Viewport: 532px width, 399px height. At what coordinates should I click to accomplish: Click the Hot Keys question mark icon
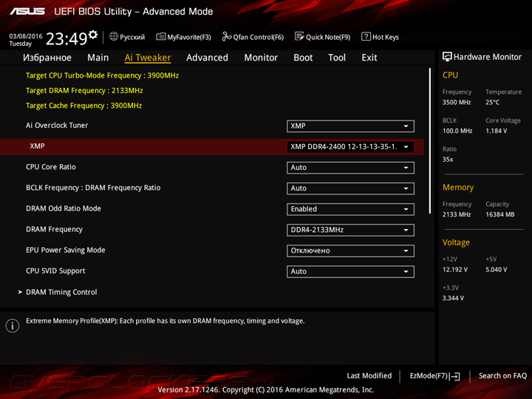point(366,36)
